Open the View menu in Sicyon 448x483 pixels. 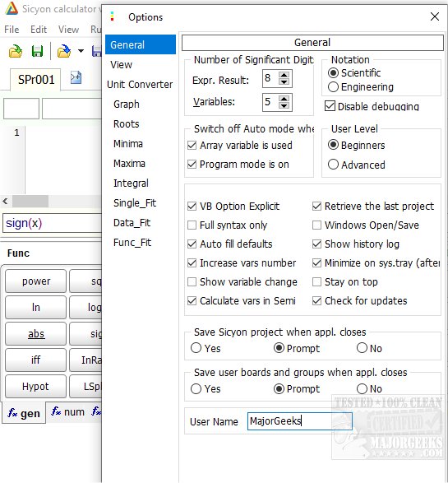pos(68,30)
